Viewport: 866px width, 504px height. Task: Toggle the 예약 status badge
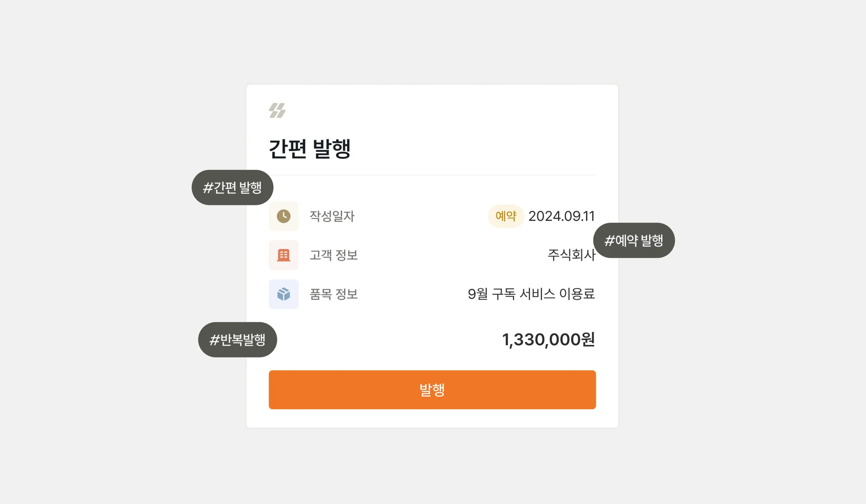coord(506,216)
